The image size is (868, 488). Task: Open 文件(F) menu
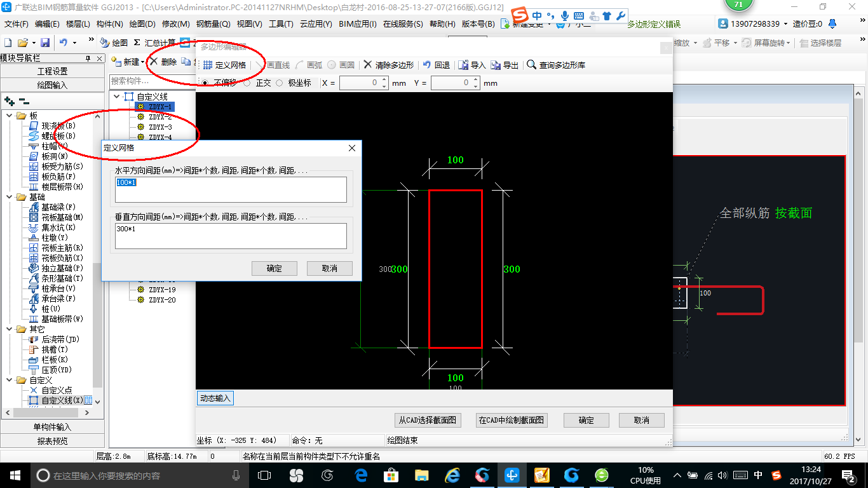tap(17, 24)
